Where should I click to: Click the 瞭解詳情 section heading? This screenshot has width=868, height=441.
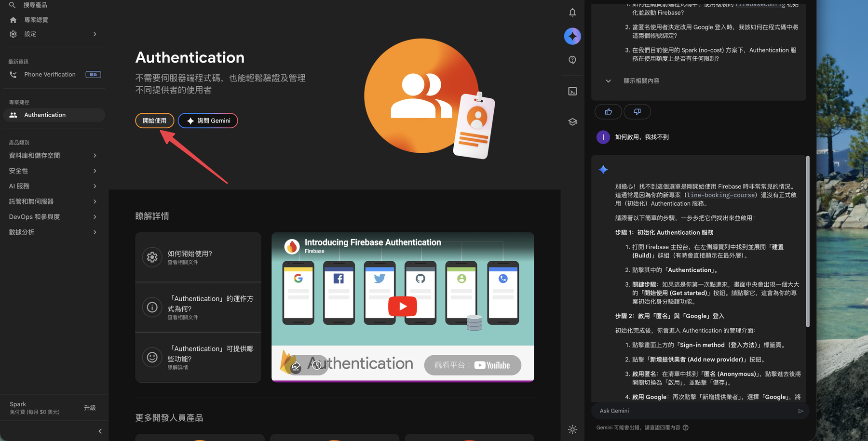pyautogui.click(x=152, y=216)
